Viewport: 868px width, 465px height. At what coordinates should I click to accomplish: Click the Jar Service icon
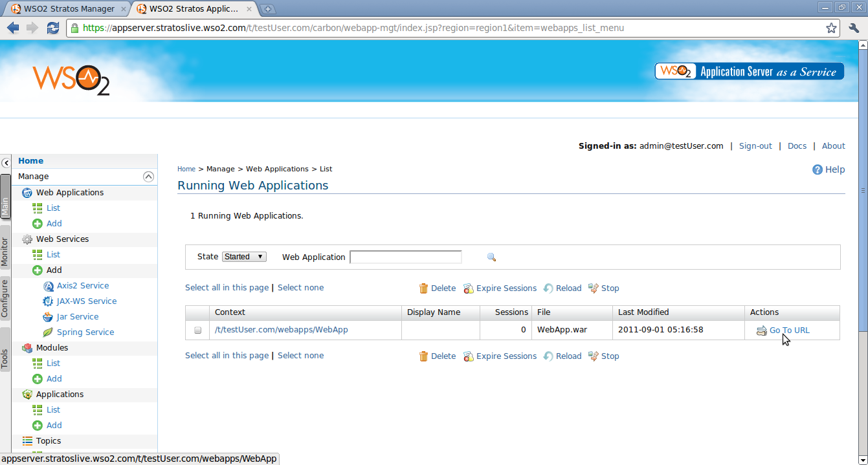48,317
